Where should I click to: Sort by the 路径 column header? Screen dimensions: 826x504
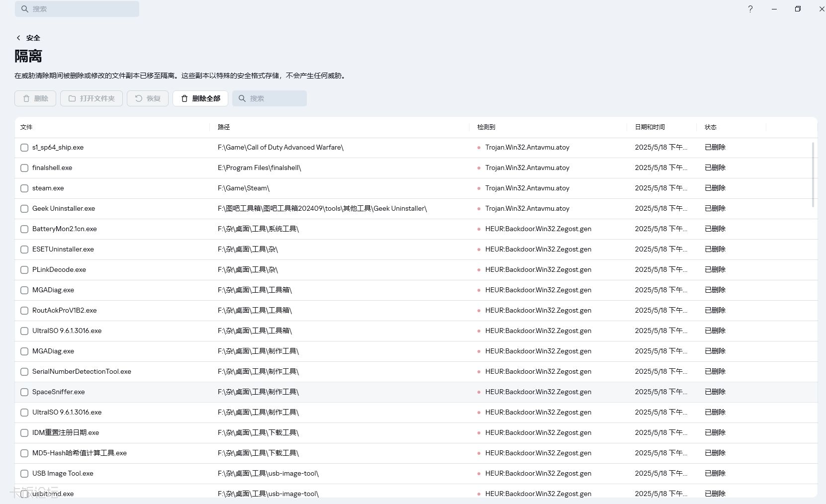(x=224, y=127)
